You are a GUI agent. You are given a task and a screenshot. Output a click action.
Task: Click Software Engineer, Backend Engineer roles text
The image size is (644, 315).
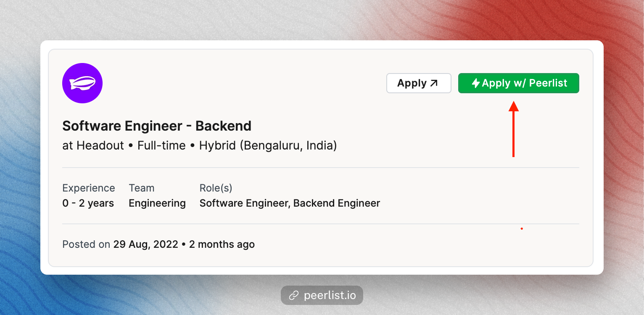pyautogui.click(x=290, y=204)
